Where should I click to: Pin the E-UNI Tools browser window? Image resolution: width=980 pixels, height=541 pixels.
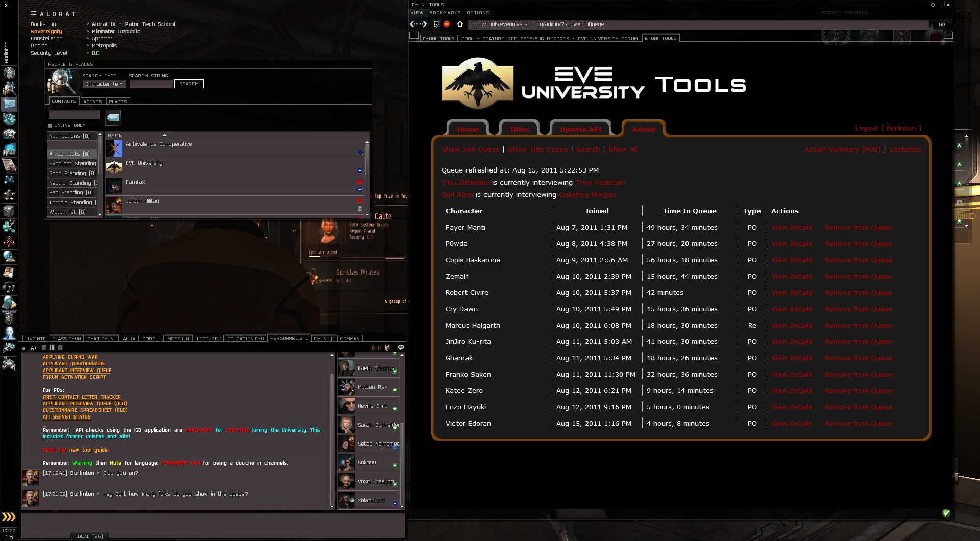click(933, 5)
